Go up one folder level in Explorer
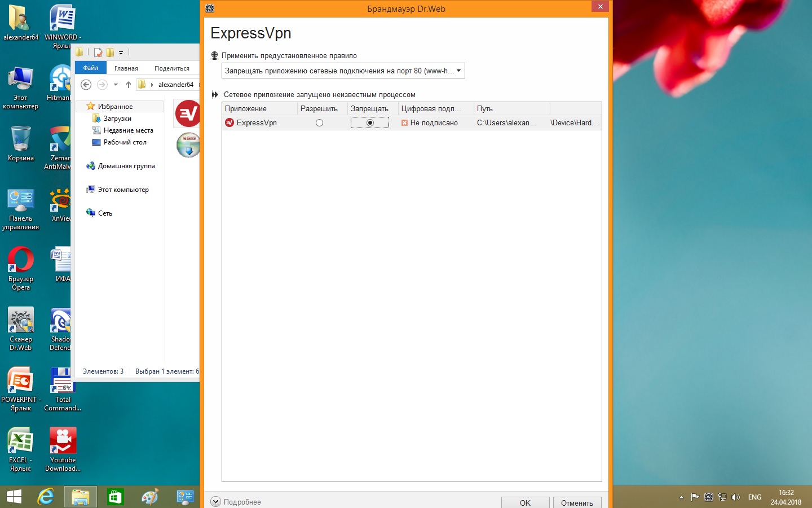812x508 pixels. coord(129,85)
